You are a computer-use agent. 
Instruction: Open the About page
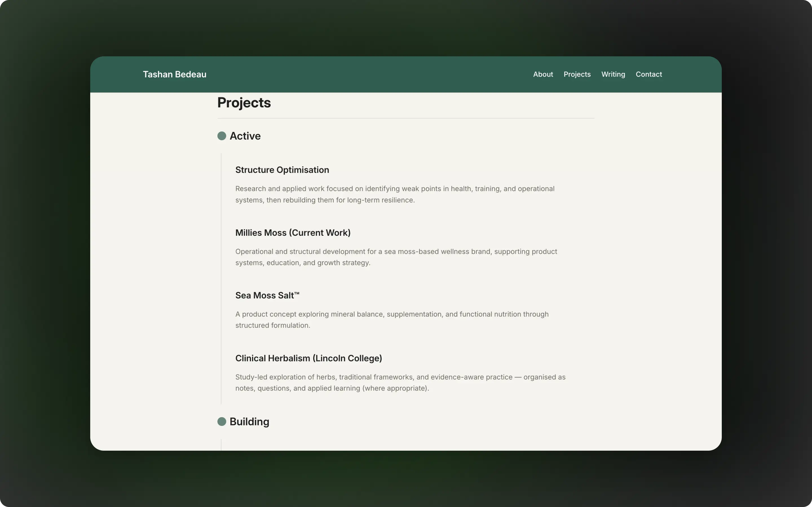(x=543, y=74)
